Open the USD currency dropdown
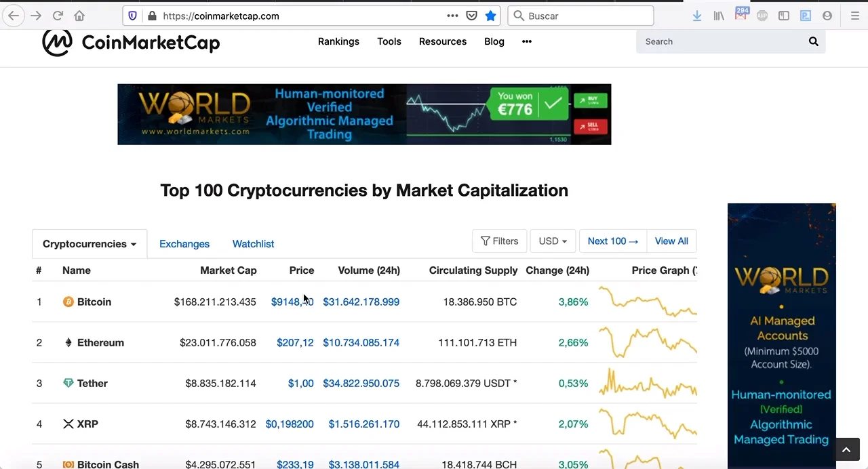This screenshot has height=469, width=868. [x=553, y=241]
